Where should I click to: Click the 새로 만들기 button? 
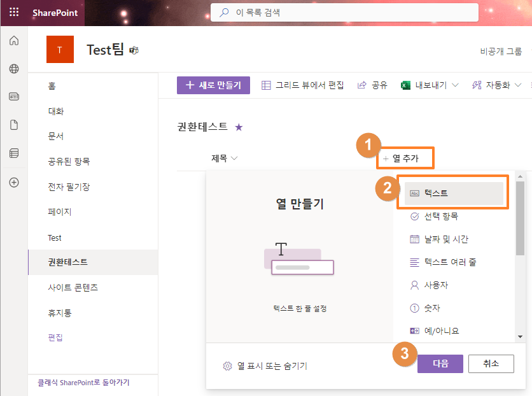[x=213, y=85]
